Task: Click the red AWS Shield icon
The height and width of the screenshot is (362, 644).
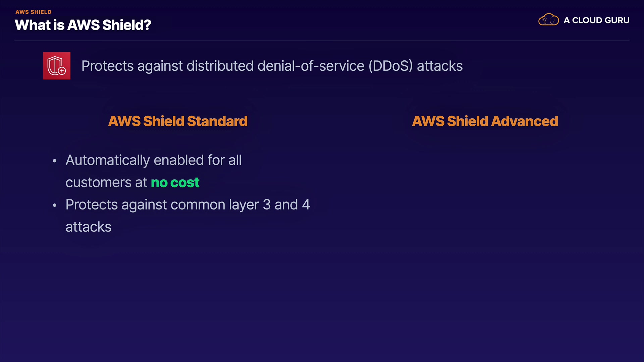Action: 57,66
